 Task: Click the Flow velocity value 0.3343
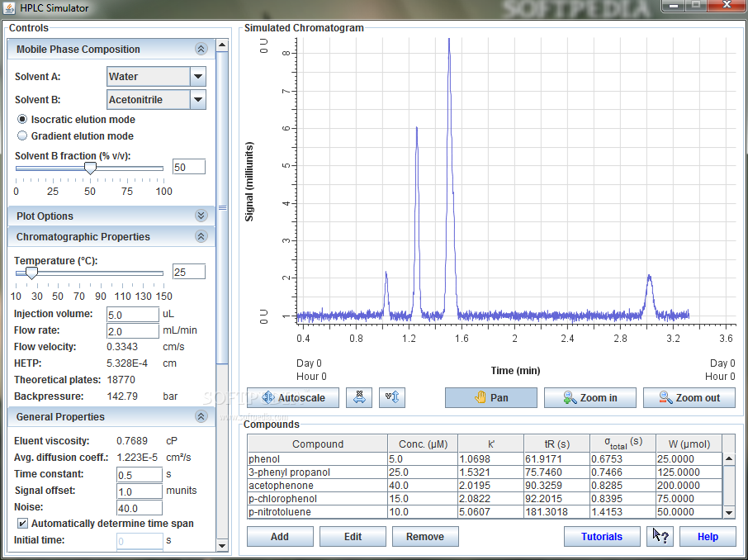pyautogui.click(x=122, y=347)
